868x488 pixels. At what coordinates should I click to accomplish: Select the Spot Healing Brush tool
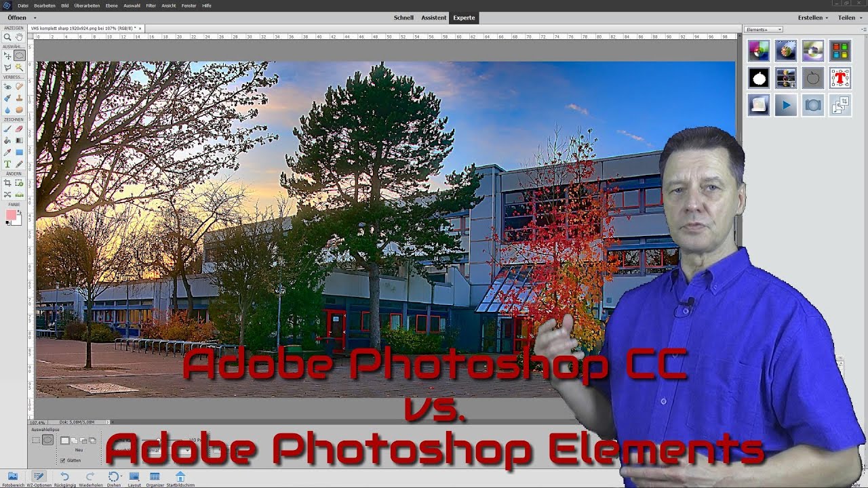point(19,86)
